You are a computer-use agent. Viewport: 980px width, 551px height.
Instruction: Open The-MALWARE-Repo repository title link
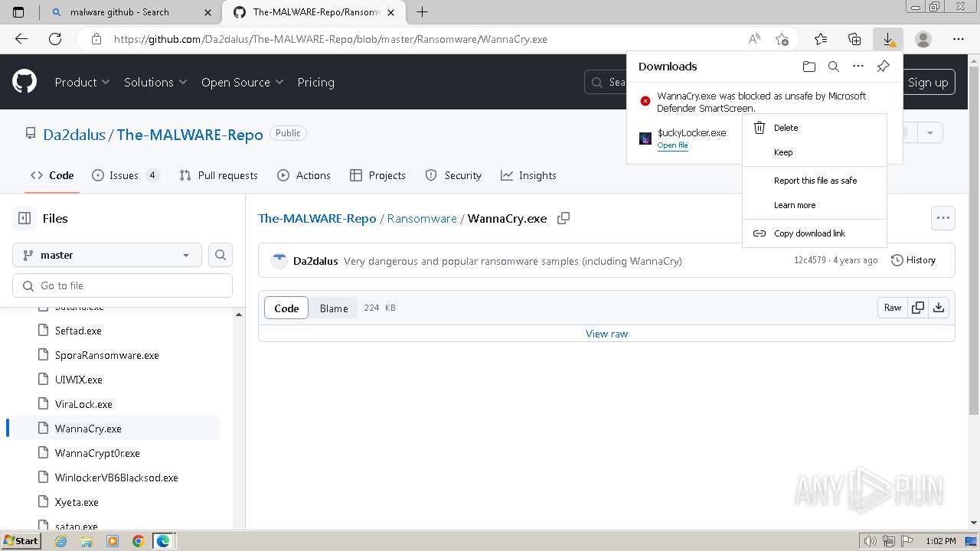(190, 134)
